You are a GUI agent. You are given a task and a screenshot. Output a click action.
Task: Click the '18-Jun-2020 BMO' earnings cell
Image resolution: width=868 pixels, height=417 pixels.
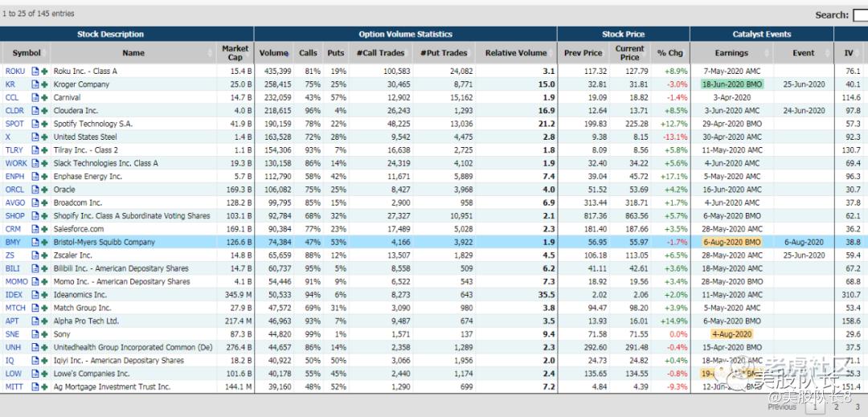click(731, 84)
